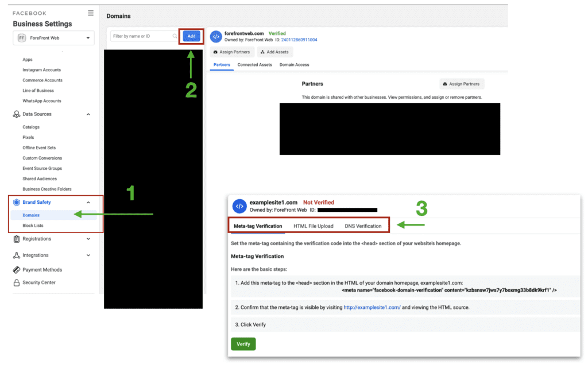
Task: Open Security Center
Action: tap(39, 282)
